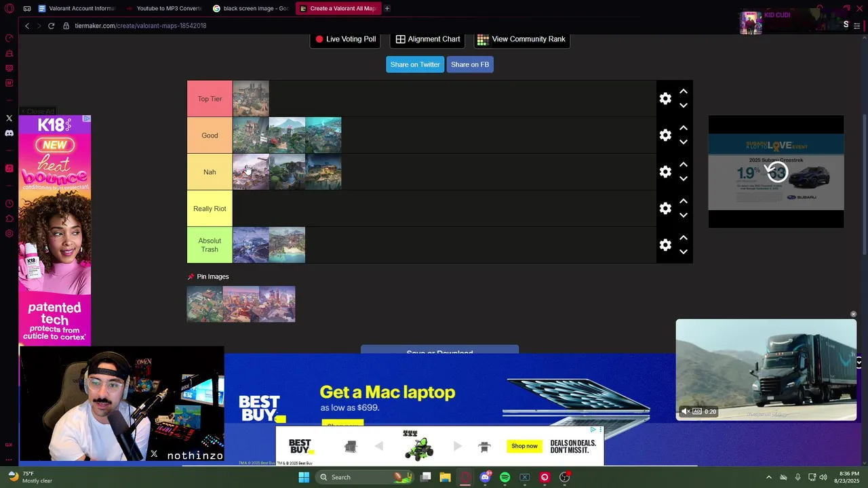Open the Opera GX Corner gamepad icon
Screen dimensions: 868x488
tap(27, 8)
